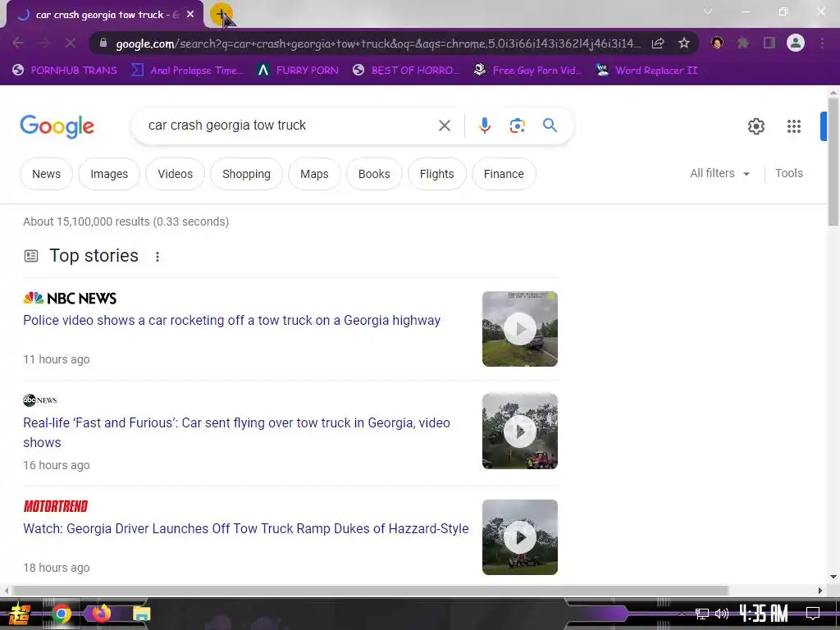Open the Word Replacer II bookmark
Viewport: 840px width, 630px height.
pyautogui.click(x=647, y=71)
